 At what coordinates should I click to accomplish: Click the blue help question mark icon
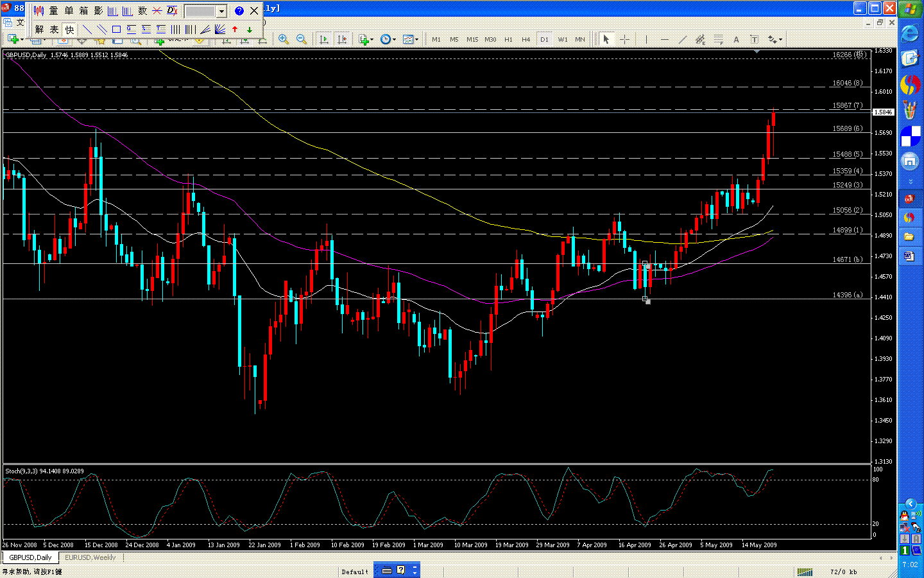pyautogui.click(x=239, y=11)
